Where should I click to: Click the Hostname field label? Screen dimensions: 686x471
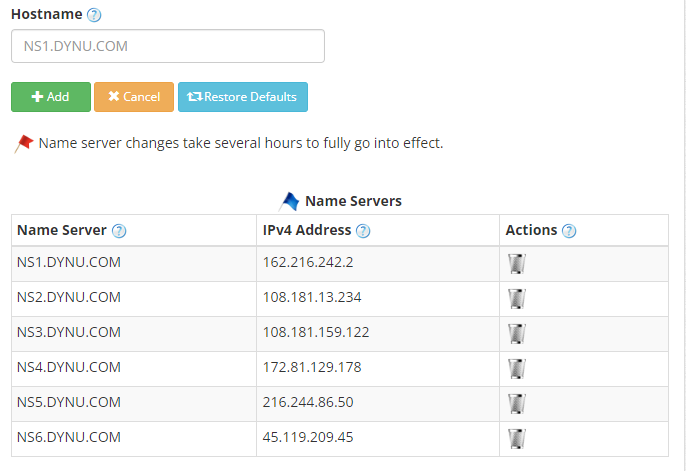[x=46, y=14]
